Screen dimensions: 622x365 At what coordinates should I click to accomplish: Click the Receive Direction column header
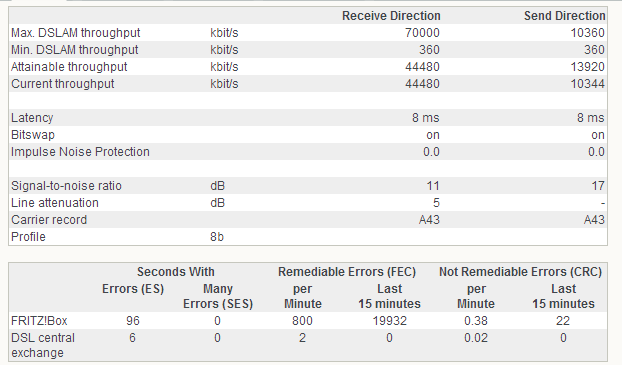391,16
